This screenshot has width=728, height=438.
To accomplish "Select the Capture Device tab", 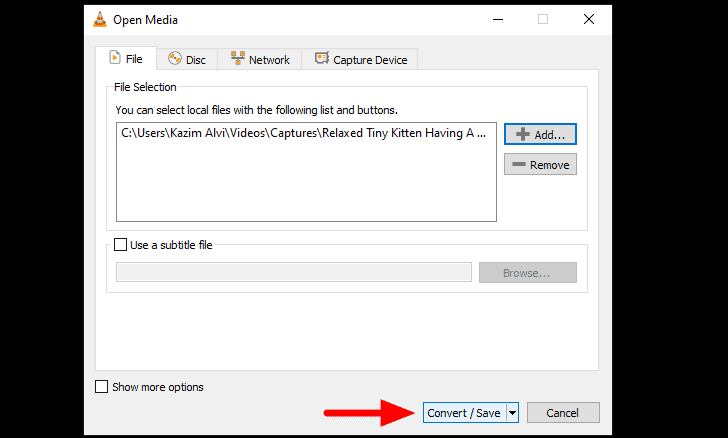I will 360,59.
